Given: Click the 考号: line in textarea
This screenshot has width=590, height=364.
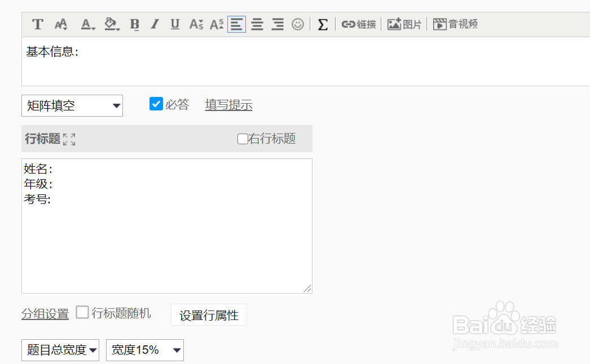Looking at the screenshot, I should [x=37, y=199].
